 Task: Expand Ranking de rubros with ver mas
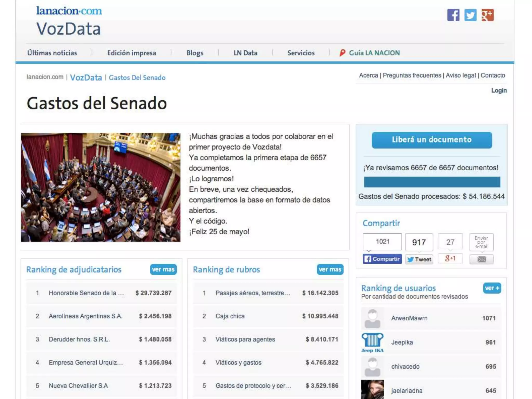[x=330, y=269]
